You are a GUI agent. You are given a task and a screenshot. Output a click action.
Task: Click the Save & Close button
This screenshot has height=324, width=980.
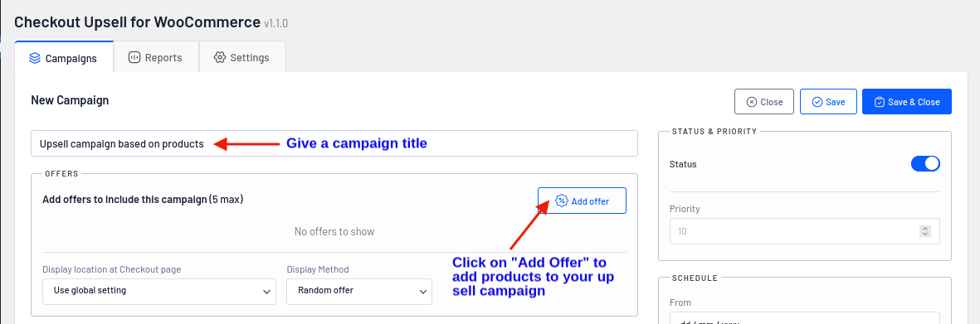click(x=907, y=102)
